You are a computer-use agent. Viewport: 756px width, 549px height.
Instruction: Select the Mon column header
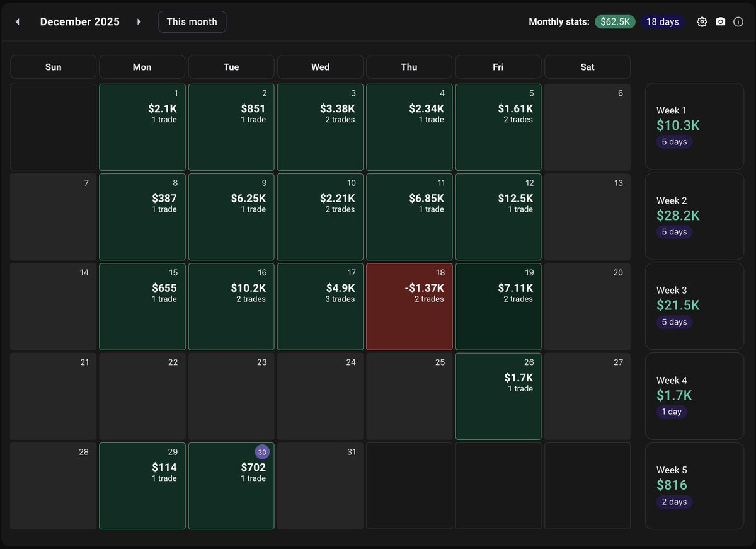142,67
